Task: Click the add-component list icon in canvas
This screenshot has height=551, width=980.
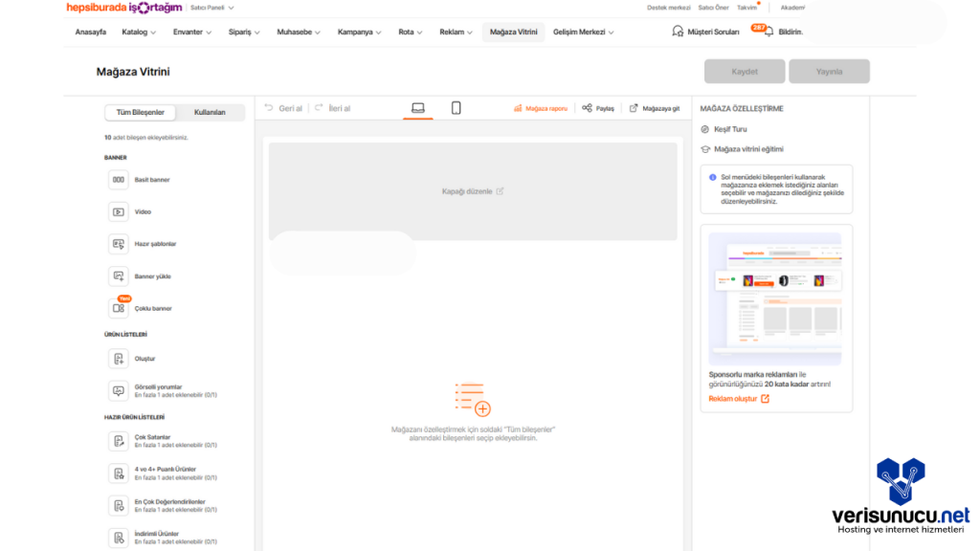Action: (x=473, y=400)
